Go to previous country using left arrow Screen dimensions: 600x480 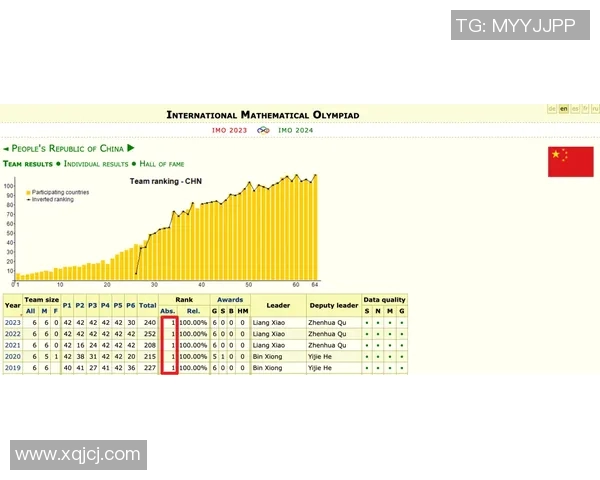click(x=6, y=149)
